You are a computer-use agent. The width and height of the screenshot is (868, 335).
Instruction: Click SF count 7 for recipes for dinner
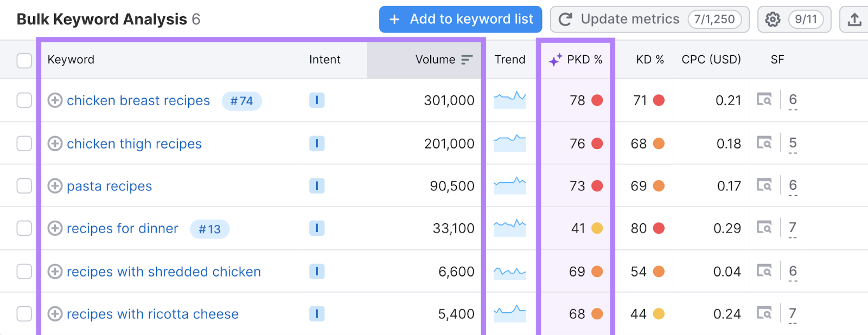793,228
